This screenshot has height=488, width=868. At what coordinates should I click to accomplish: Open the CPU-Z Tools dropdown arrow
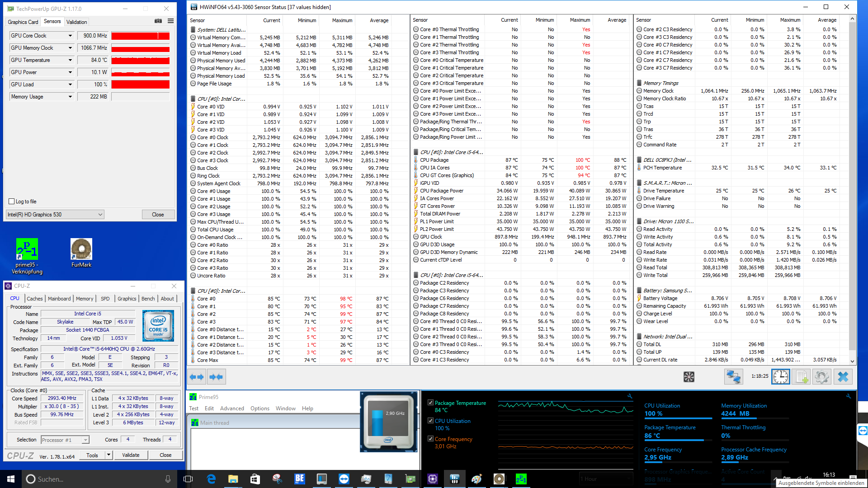pyautogui.click(x=108, y=455)
